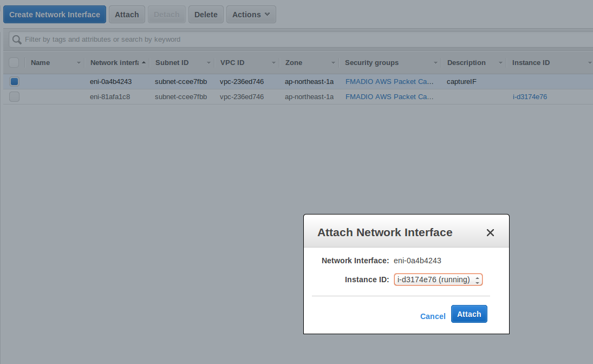This screenshot has width=593, height=364.
Task: Click the close X on the dialog
Action: pos(490,232)
